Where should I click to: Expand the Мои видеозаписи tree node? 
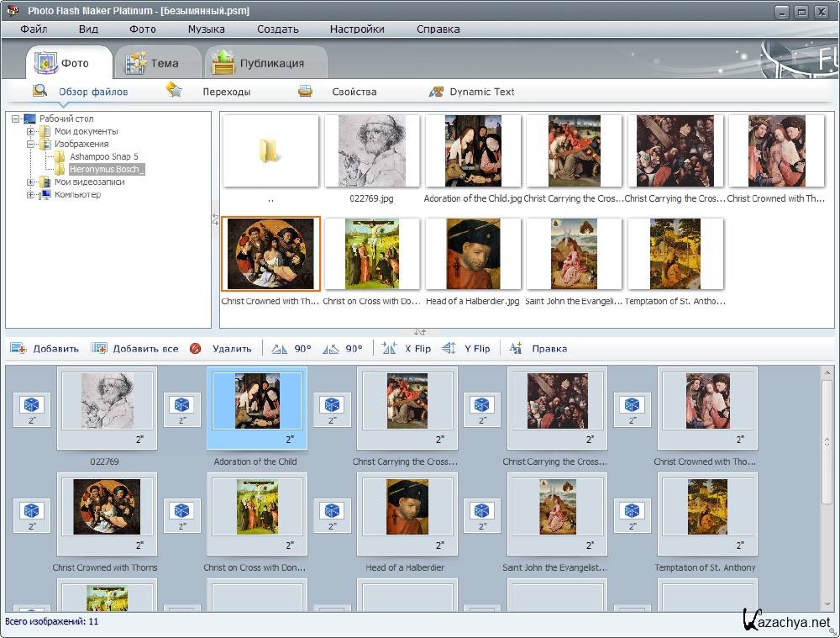coord(31,182)
